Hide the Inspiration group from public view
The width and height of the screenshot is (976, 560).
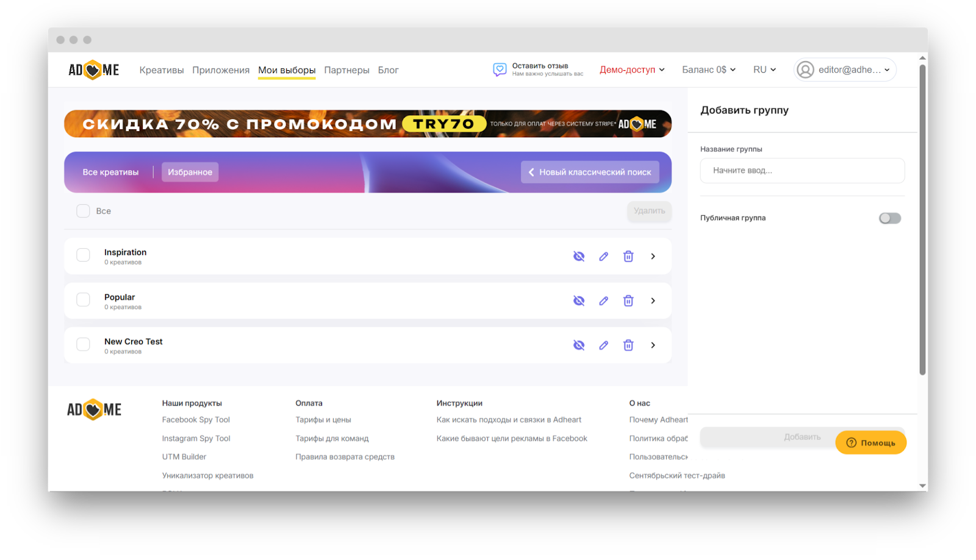(578, 256)
